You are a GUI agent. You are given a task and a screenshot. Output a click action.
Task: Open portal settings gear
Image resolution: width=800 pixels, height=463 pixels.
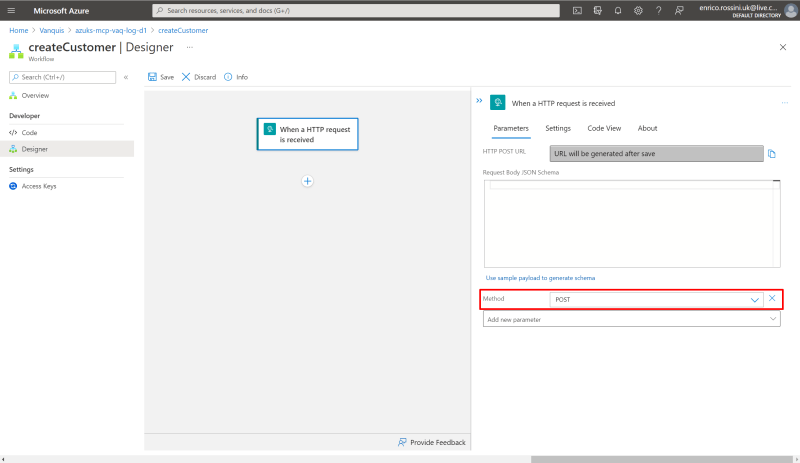pos(638,10)
